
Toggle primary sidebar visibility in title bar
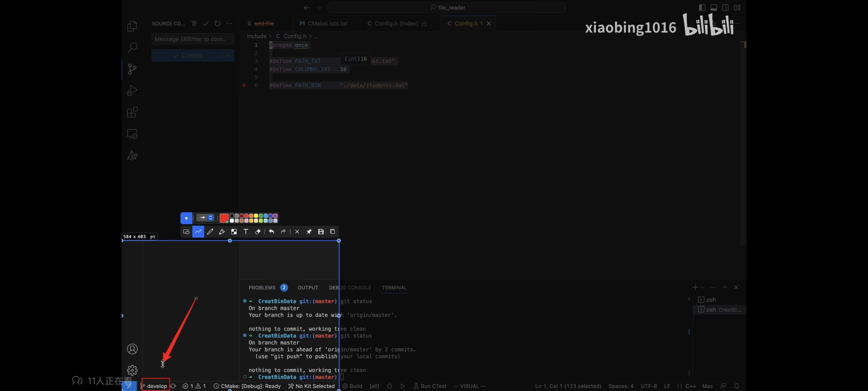pos(702,7)
